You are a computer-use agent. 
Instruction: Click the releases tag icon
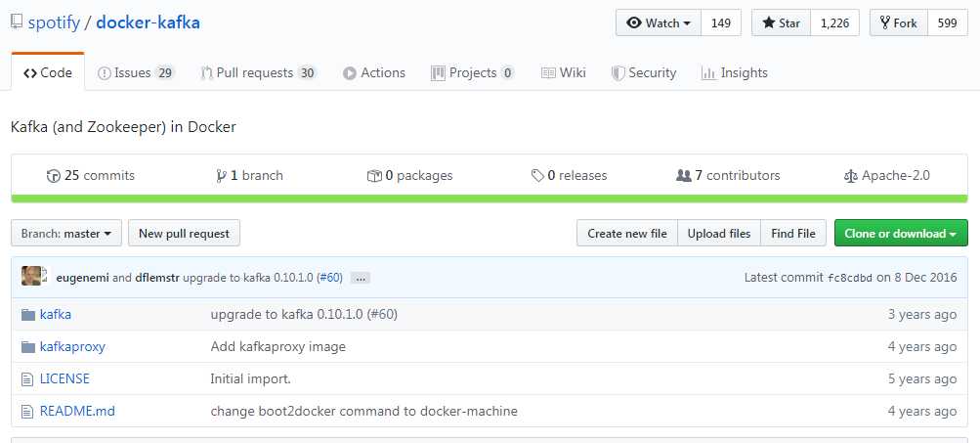tap(537, 176)
